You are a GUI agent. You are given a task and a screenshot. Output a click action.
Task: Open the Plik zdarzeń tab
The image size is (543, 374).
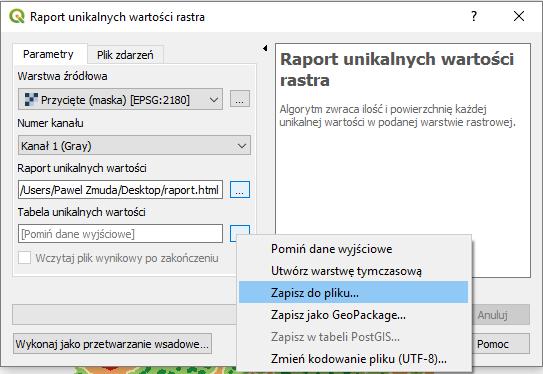pos(125,55)
